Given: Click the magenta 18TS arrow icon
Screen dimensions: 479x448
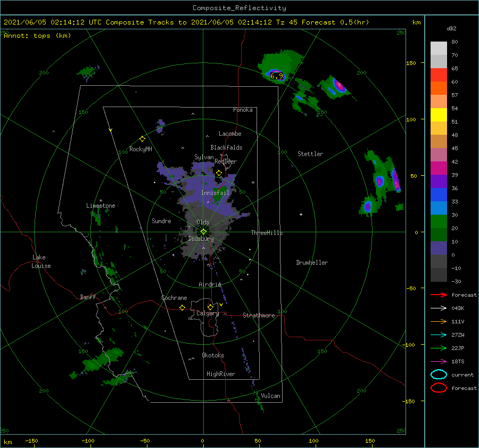Looking at the screenshot, I should (x=439, y=362).
